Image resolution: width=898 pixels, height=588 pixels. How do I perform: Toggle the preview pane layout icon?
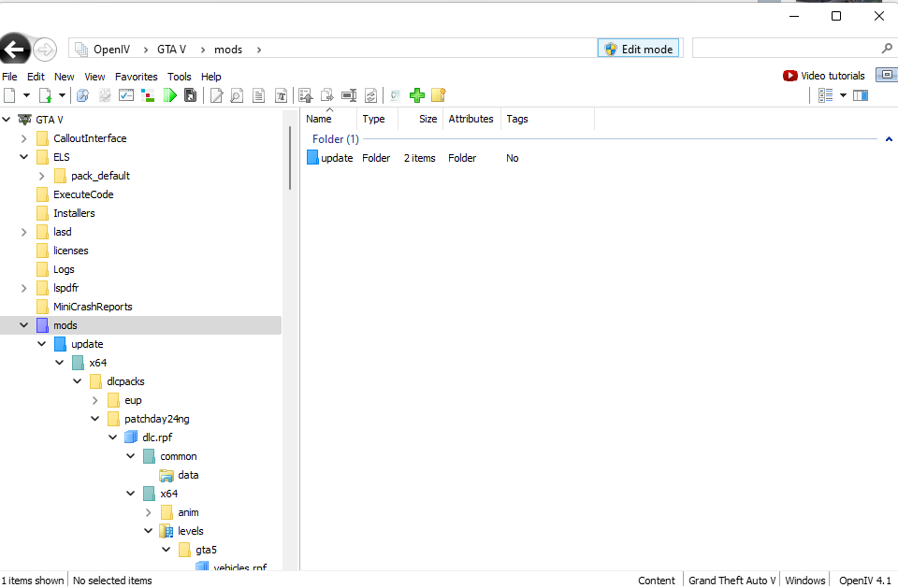pos(861,95)
